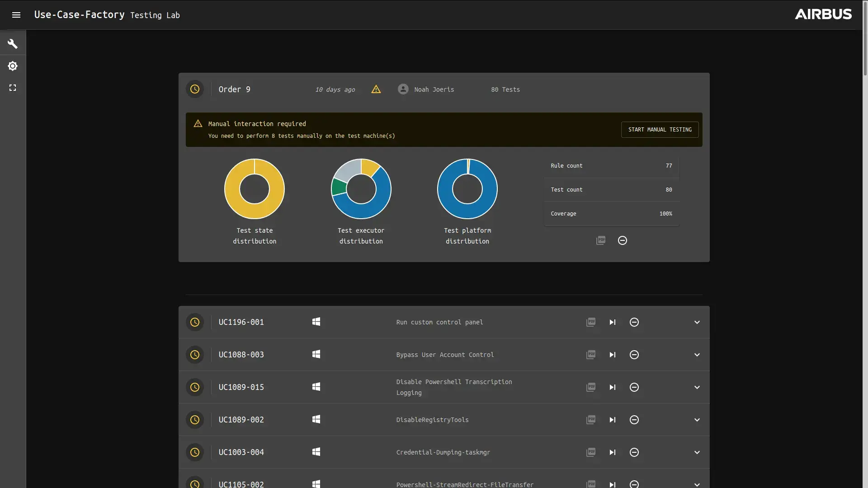The width and height of the screenshot is (868, 488).
Task: Open PDF report for Order 9
Action: [x=601, y=240]
